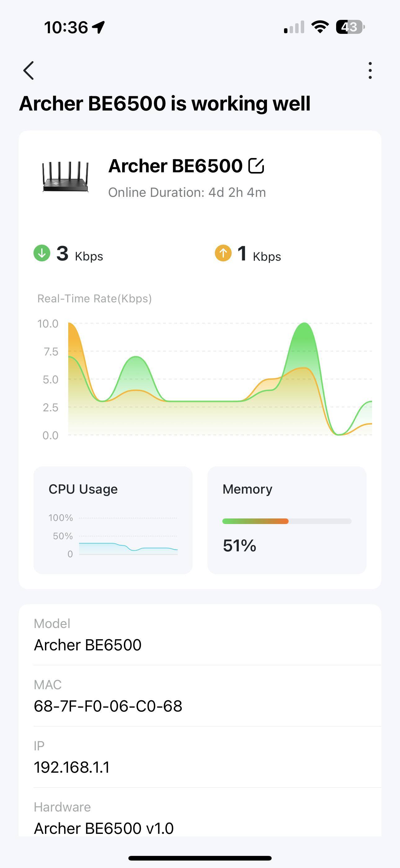The width and height of the screenshot is (400, 868).
Task: Tap the Memory progress bar
Action: click(287, 521)
